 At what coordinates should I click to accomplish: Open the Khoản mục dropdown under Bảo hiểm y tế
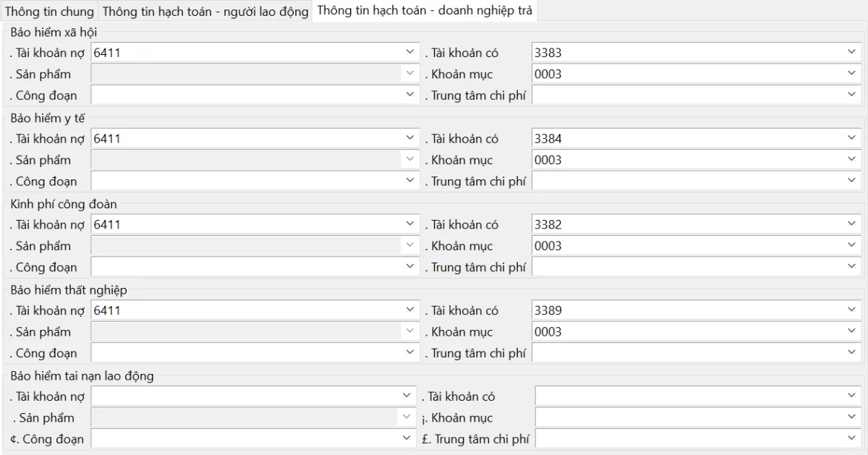click(x=852, y=159)
